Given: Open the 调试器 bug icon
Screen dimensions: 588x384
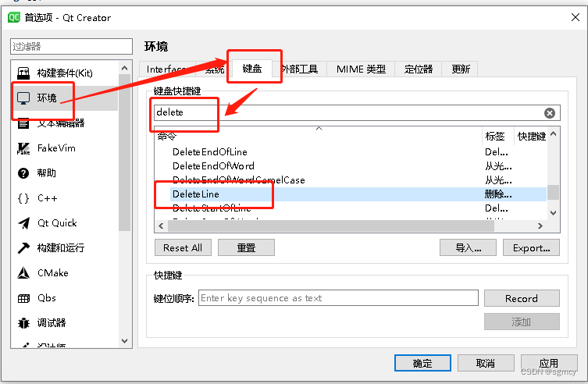Looking at the screenshot, I should click(23, 323).
